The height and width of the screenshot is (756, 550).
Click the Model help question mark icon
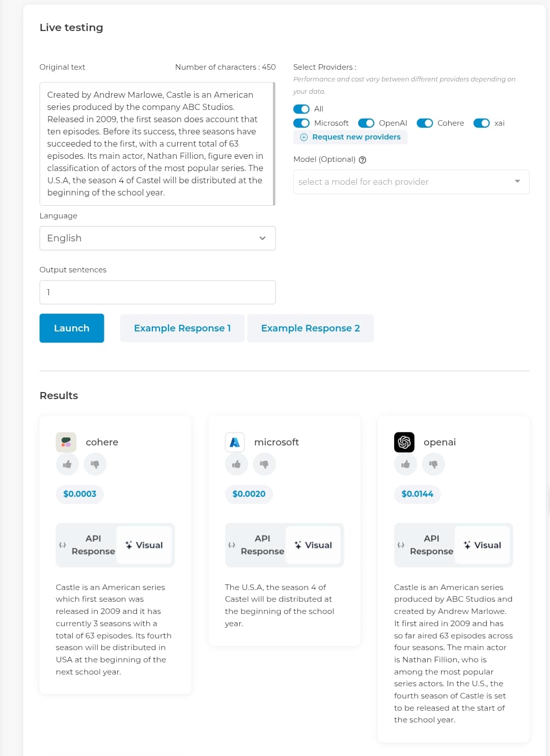[363, 160]
